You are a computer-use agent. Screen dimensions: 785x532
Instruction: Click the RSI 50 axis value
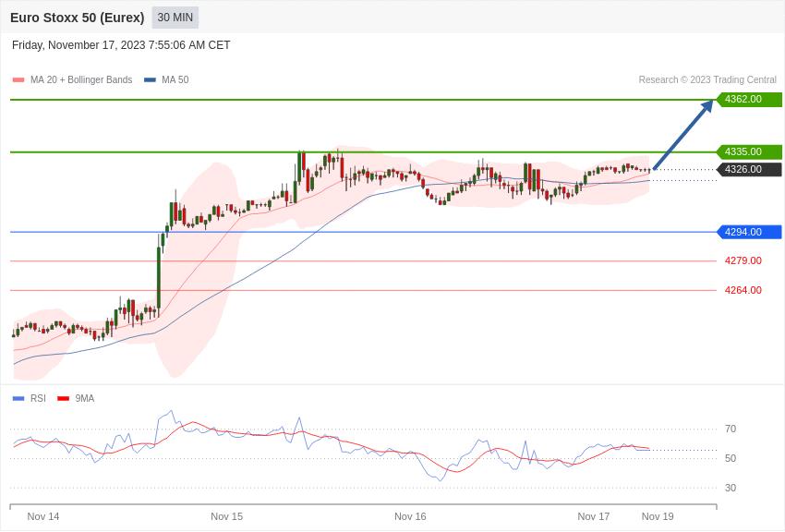[731, 458]
